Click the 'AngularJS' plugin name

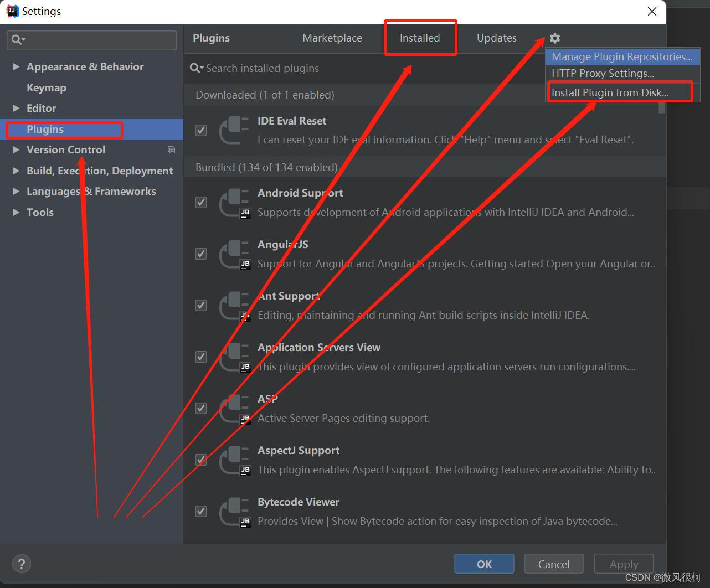click(283, 245)
